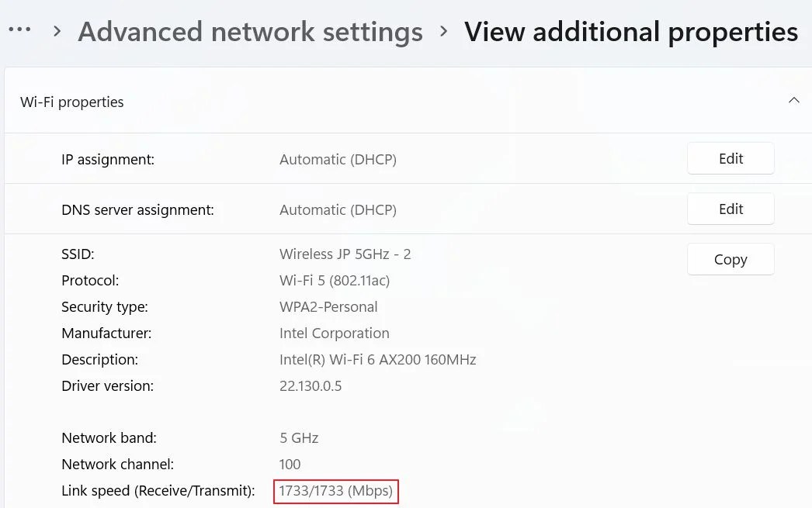Screen dimensions: 812x508
Task: Click the Network channel 100 value
Action: click(x=290, y=464)
